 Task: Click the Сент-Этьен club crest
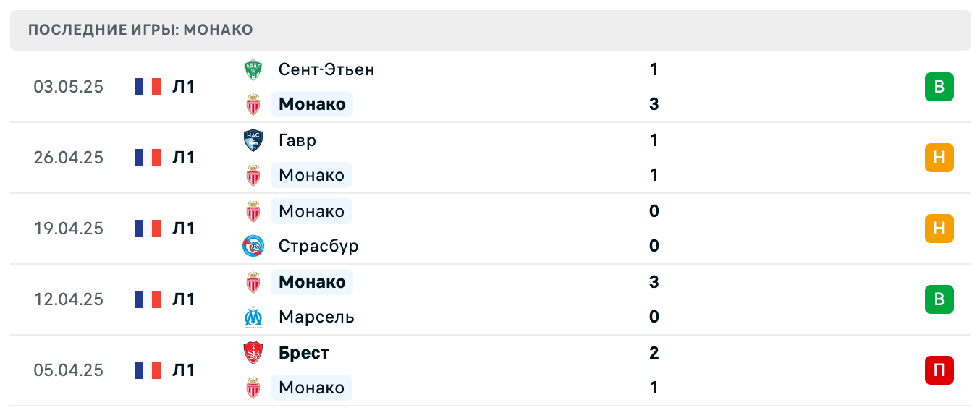coord(254,69)
